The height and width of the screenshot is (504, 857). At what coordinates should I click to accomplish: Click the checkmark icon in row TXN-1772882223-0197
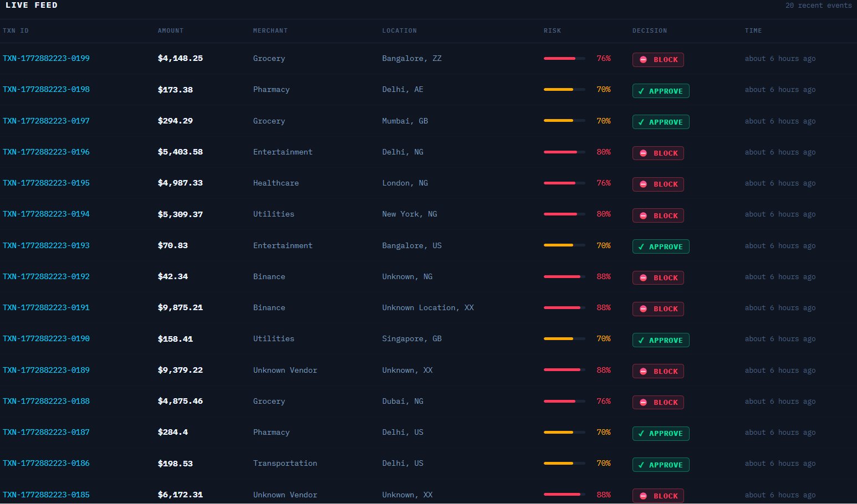641,122
